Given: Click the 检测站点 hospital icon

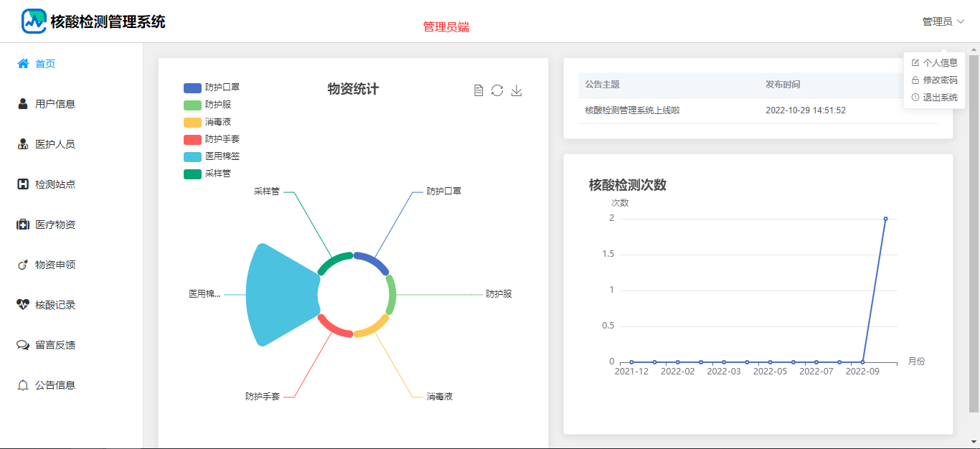Looking at the screenshot, I should [23, 184].
